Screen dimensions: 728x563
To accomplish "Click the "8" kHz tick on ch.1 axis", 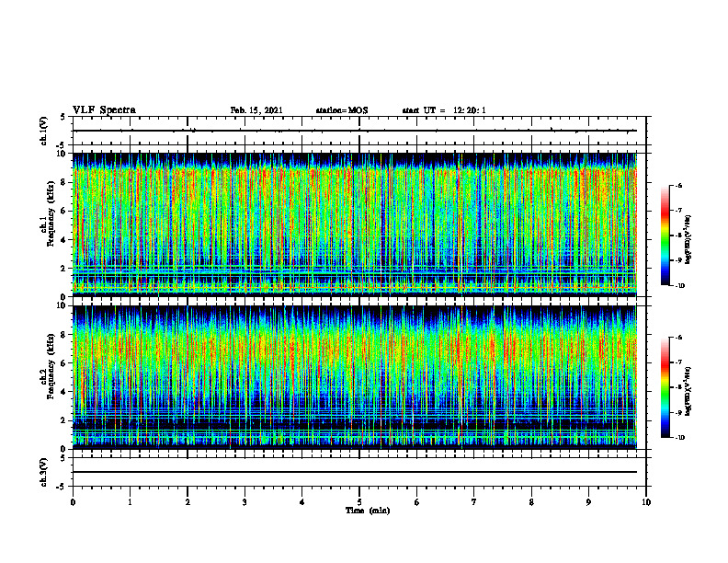I will click(65, 182).
